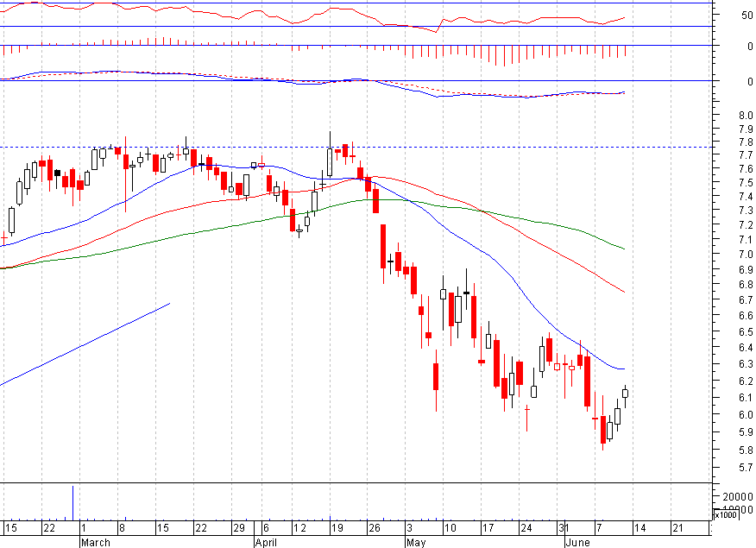Select the June month label
The image size is (756, 548).
point(578,543)
